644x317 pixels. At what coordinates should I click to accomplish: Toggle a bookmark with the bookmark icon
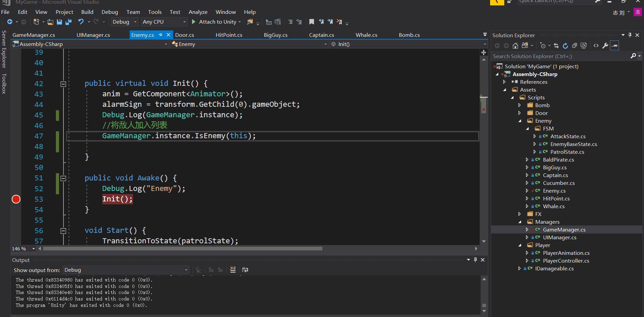click(312, 22)
